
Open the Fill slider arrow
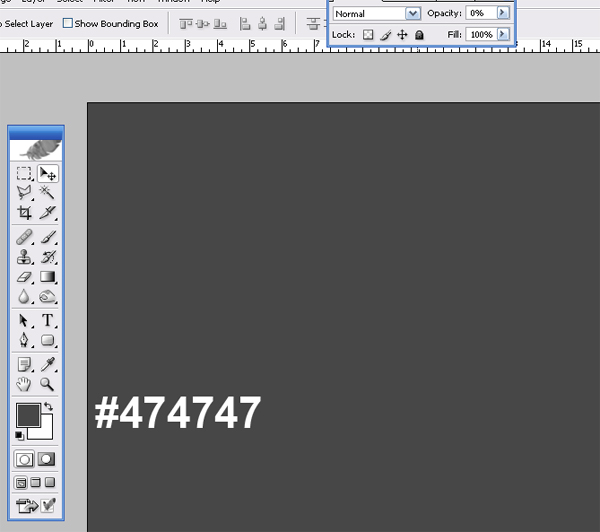click(503, 34)
